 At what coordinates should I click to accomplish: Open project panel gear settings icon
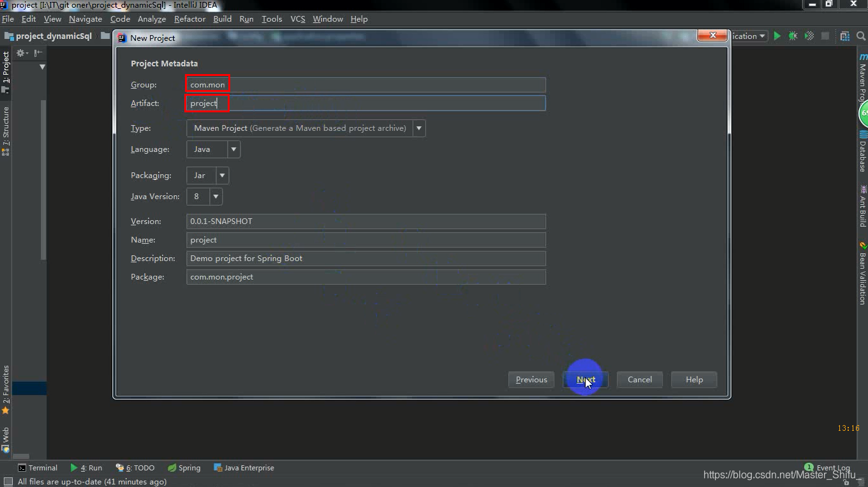click(22, 53)
